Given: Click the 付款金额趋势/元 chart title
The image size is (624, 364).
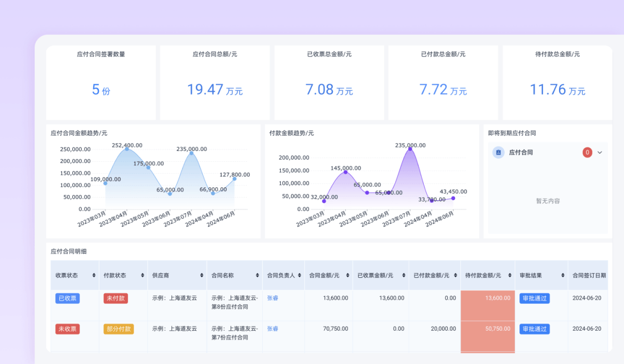Looking at the screenshot, I should coord(291,133).
